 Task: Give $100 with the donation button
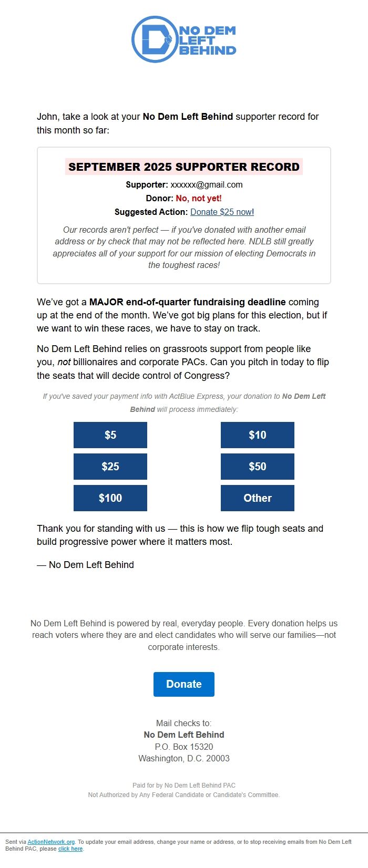pyautogui.click(x=110, y=498)
